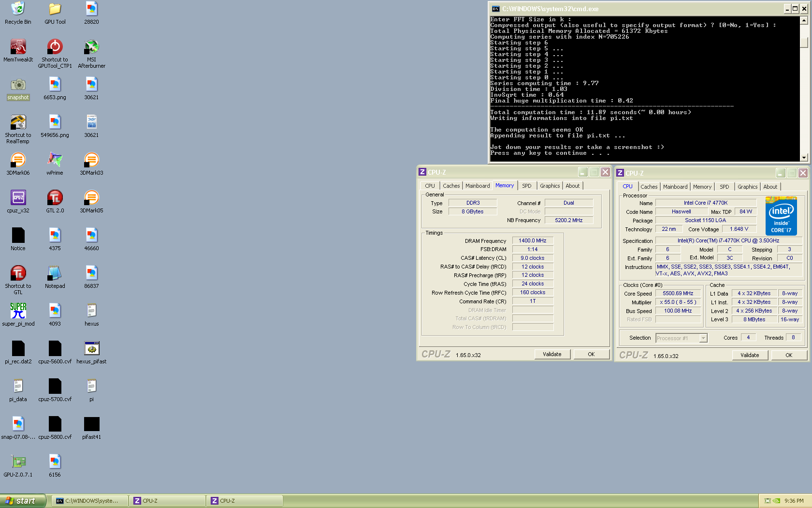Select the MSI Afterburner desktop icon
812x508 pixels.
pyautogui.click(x=91, y=54)
